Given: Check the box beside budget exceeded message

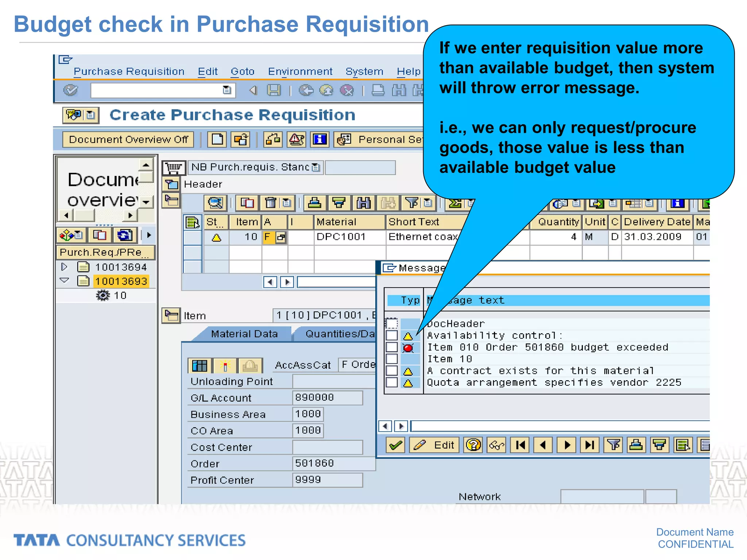Looking at the screenshot, I should coord(392,347).
